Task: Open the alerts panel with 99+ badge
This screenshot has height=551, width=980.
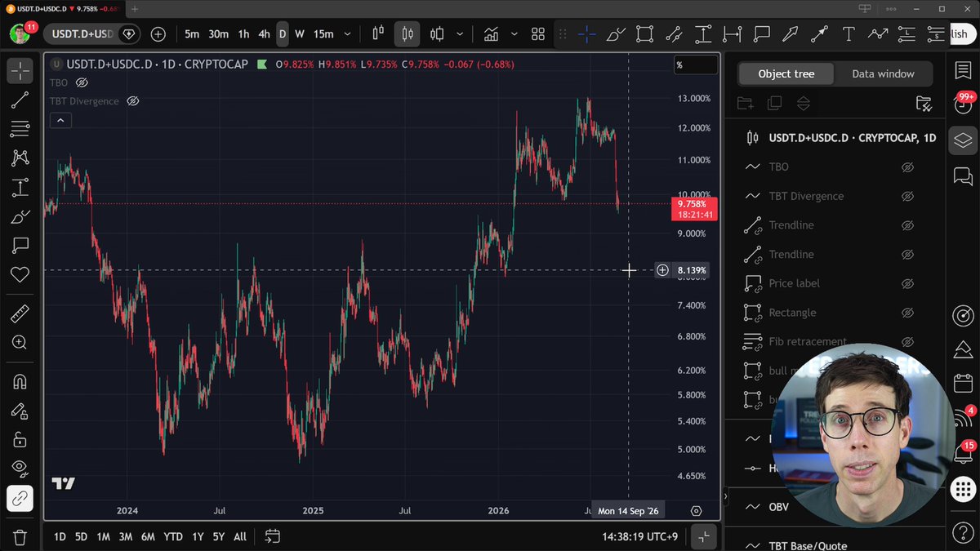Action: pos(964,104)
